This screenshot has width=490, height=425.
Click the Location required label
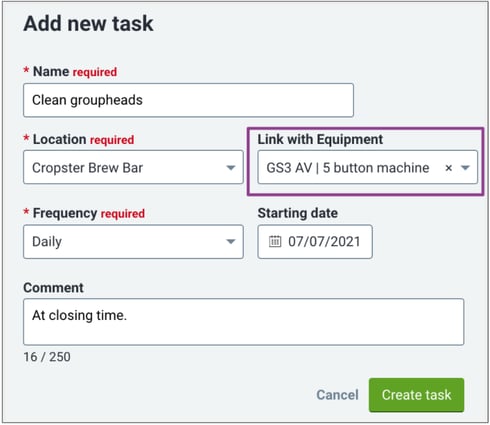click(x=79, y=139)
